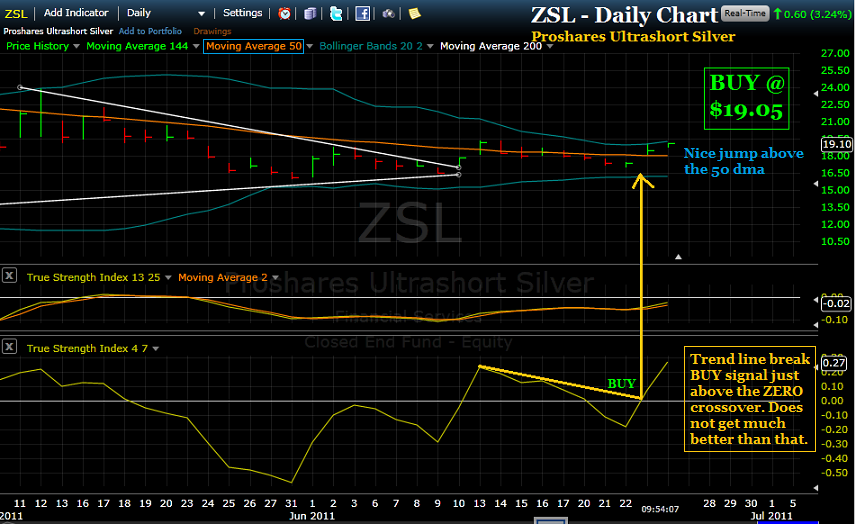
Task: Click scale arrow beside the 15.00 price label
Action: 816,184
